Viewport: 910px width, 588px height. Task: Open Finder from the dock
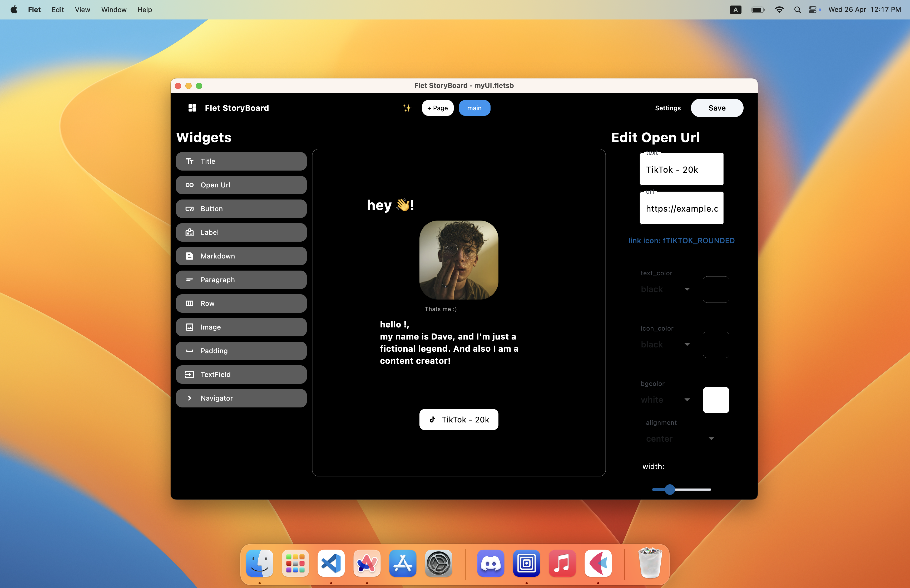tap(260, 563)
